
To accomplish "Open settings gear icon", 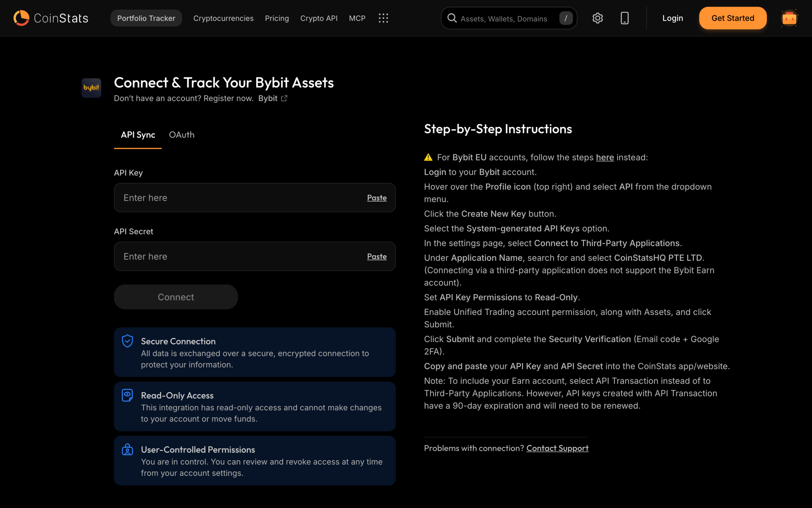I will pos(598,18).
